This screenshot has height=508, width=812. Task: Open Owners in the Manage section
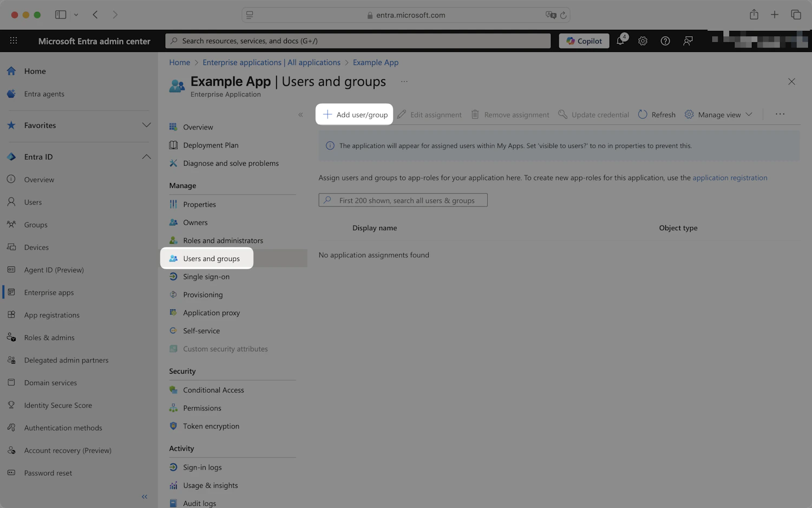tap(195, 223)
